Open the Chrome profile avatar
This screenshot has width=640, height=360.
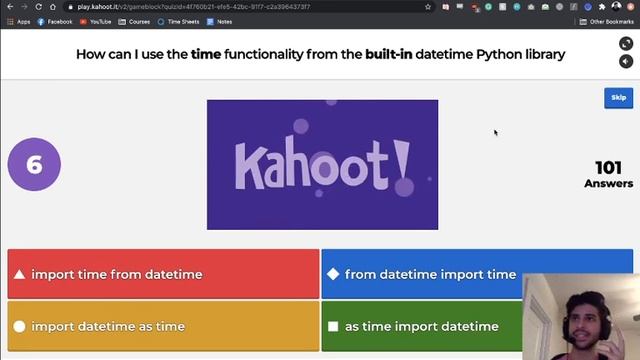click(x=616, y=6)
